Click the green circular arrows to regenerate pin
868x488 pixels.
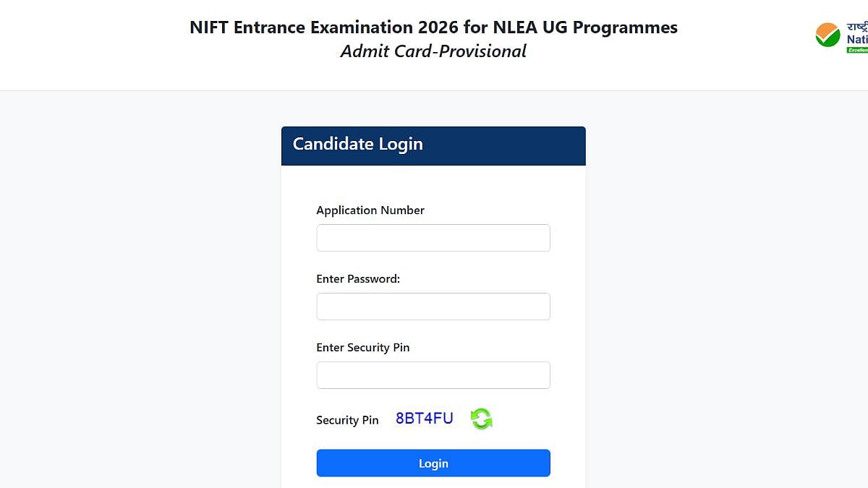[x=481, y=419]
